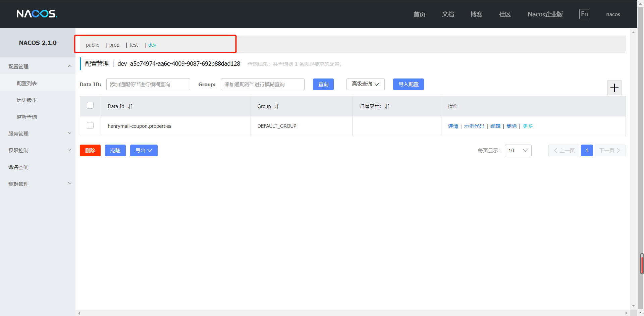Toggle the select-all checkbox in table header
This screenshot has height=316, width=644.
pos(90,106)
